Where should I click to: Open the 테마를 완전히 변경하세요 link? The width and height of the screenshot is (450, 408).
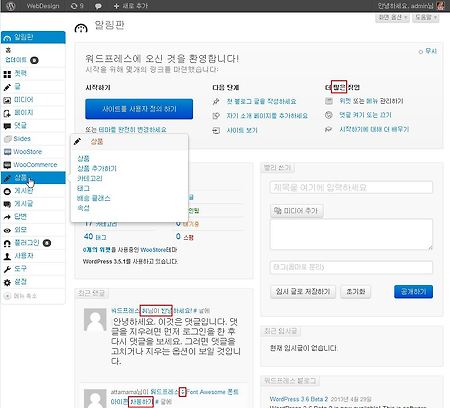(132, 130)
